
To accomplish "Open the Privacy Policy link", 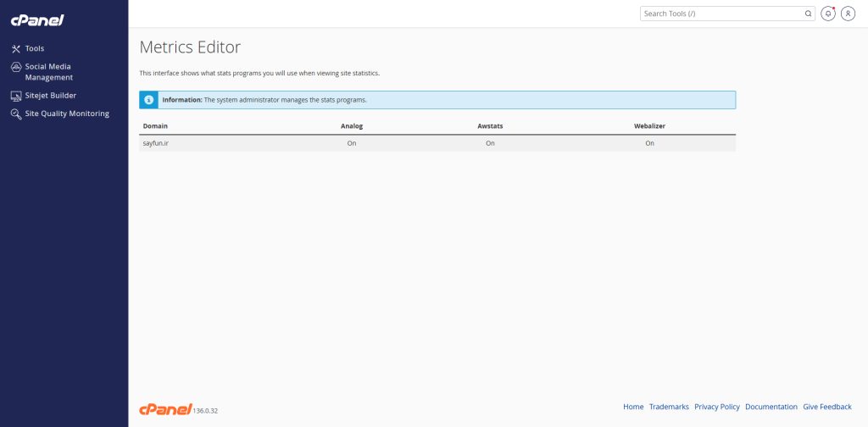I will point(717,407).
